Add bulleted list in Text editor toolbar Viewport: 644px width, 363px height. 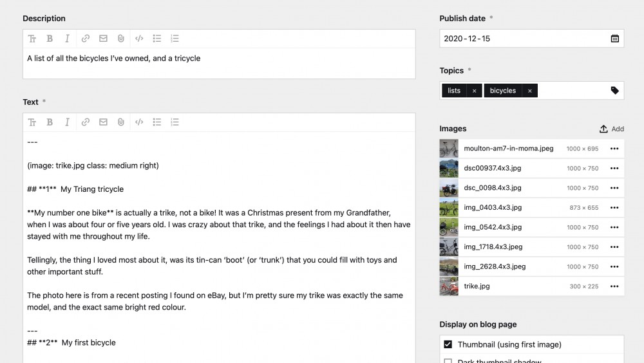point(156,122)
